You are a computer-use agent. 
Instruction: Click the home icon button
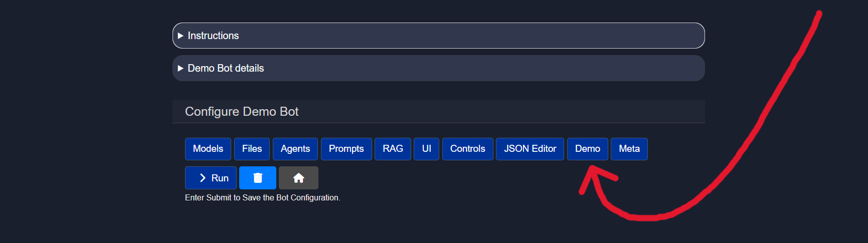(x=298, y=178)
